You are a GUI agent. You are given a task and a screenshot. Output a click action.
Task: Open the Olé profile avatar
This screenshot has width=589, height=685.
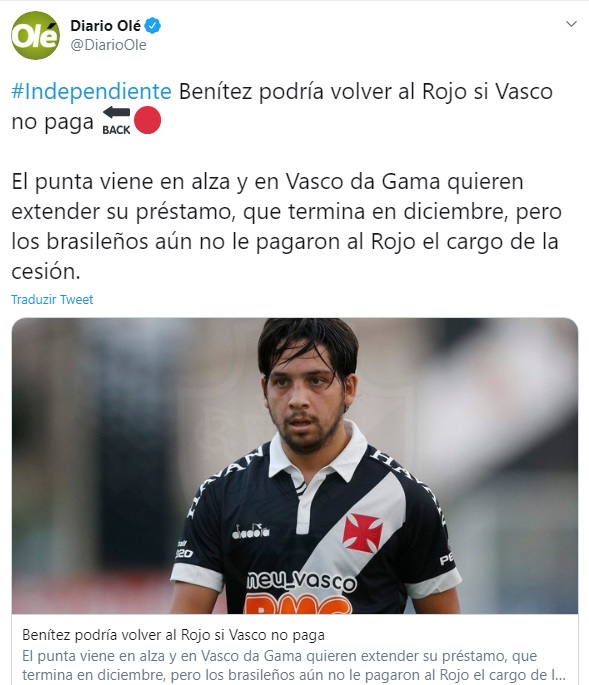35,35
